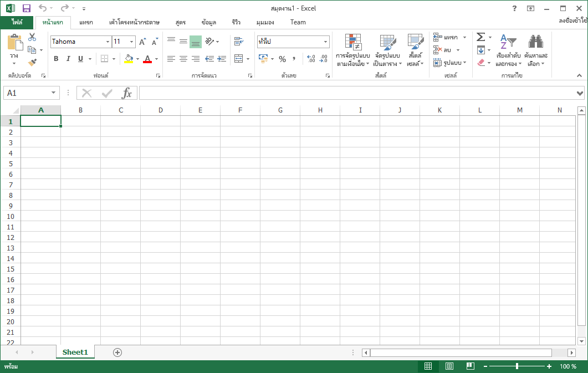Screen dimensions: 588x373
Task: Click the Paste clipboard icon
Action: click(x=15, y=42)
